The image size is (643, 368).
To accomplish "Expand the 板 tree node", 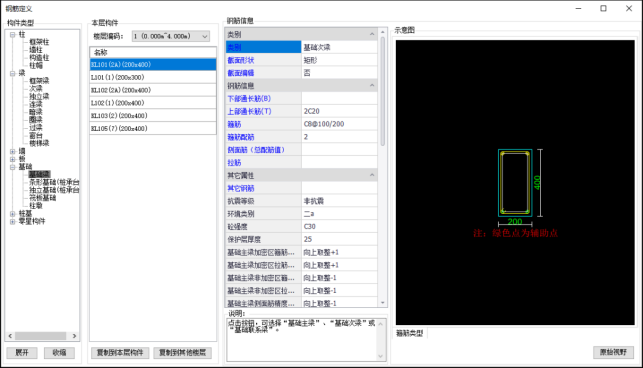I will coord(12,159).
